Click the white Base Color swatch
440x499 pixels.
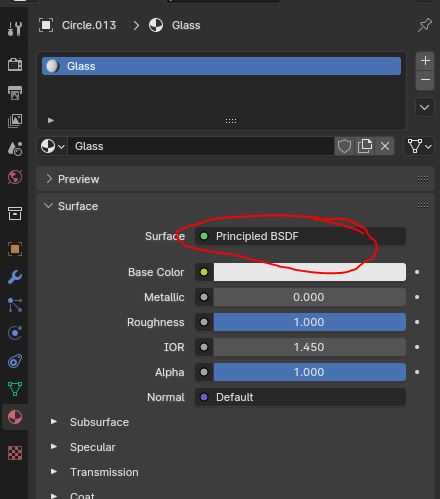coord(310,272)
